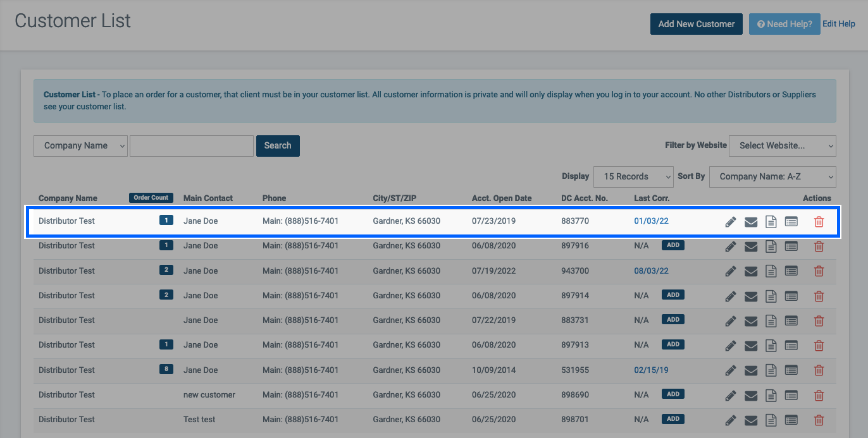Click the Need Help? button
868x438 pixels.
pyautogui.click(x=784, y=24)
